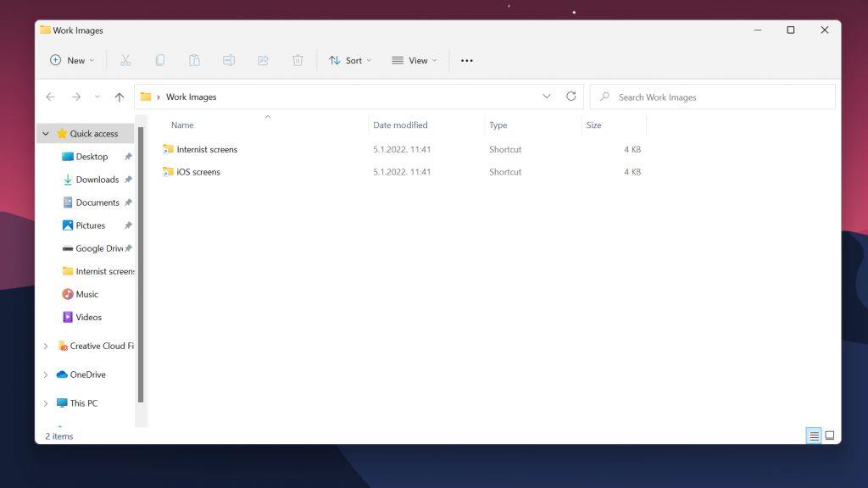Viewport: 868px width, 488px height.
Task: Click Work Images breadcrumb in address bar
Action: point(191,97)
